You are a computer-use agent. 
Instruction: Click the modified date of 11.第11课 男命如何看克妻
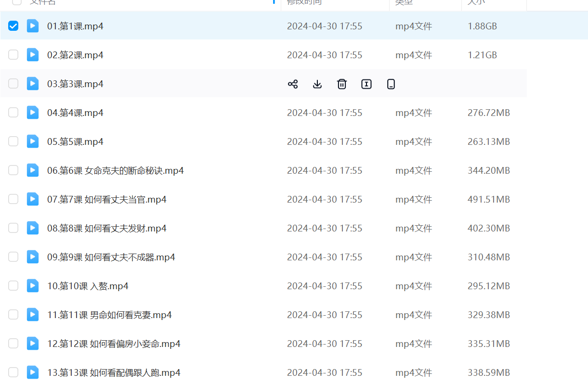(x=325, y=315)
